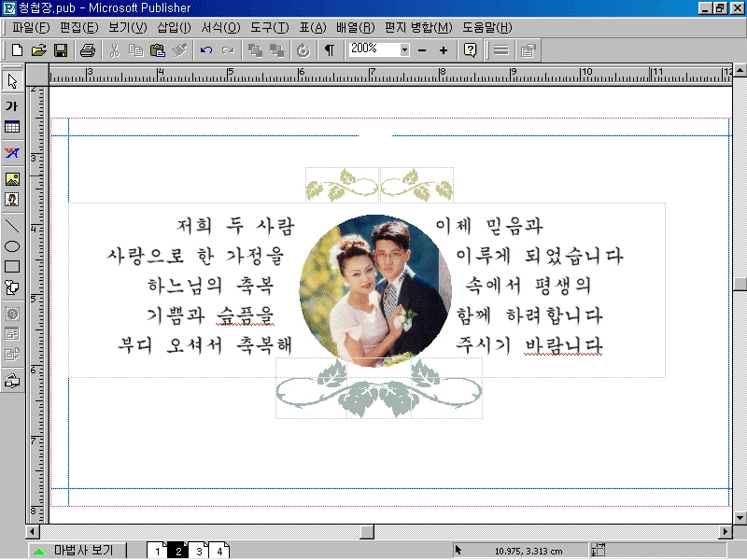This screenshot has height=560, width=747.
Task: Select the Custom Shapes tool
Action: [12, 287]
